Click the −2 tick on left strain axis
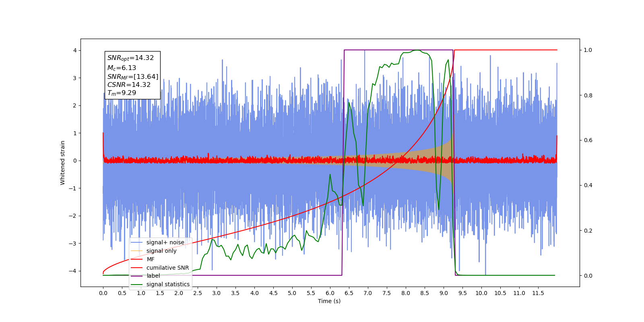644x322 pixels. click(x=73, y=216)
